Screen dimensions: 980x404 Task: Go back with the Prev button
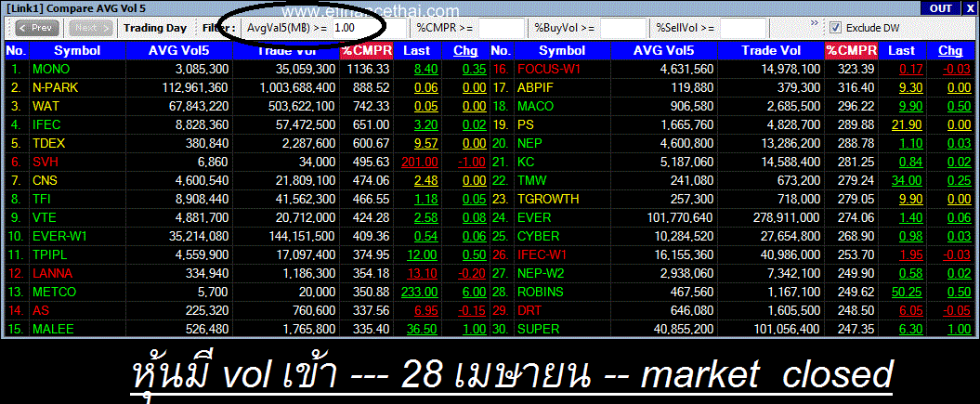pos(37,28)
